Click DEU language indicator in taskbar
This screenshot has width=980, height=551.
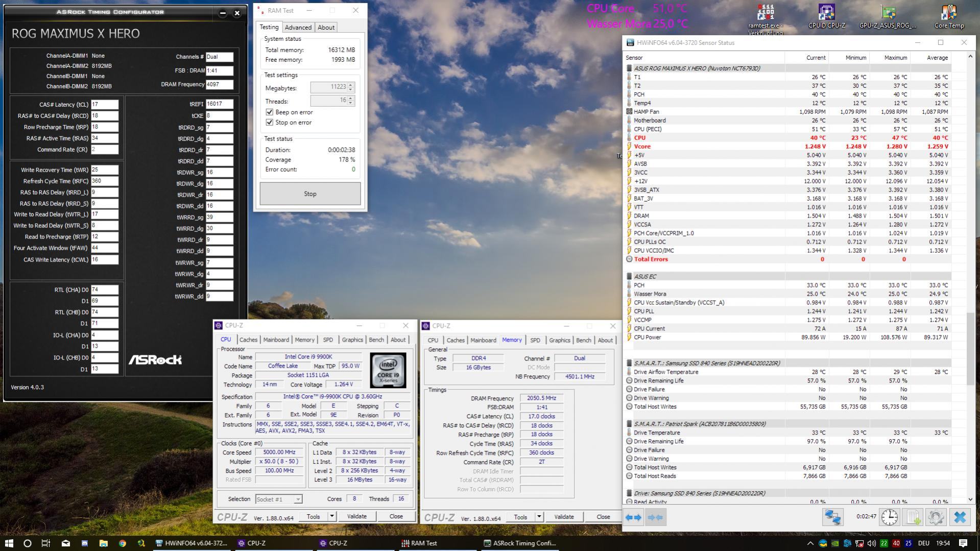[x=923, y=543]
